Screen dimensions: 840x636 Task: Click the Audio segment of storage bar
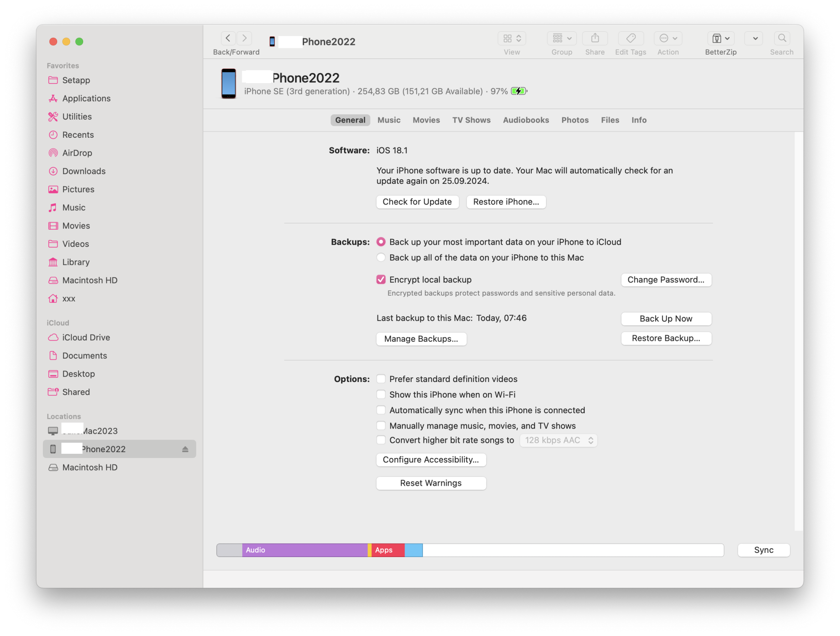[x=305, y=550]
